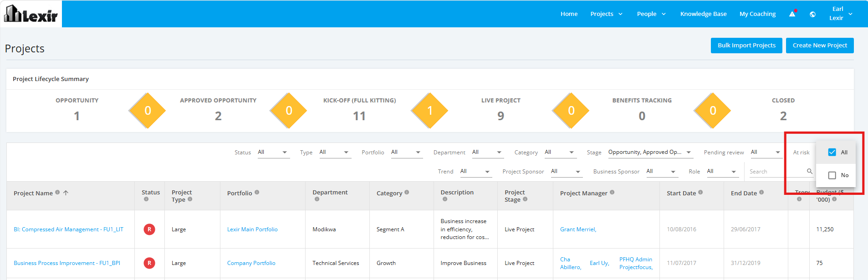Click the red R status badge for BI: Compressed Air
Image resolution: width=868 pixels, height=280 pixels.
(x=149, y=229)
